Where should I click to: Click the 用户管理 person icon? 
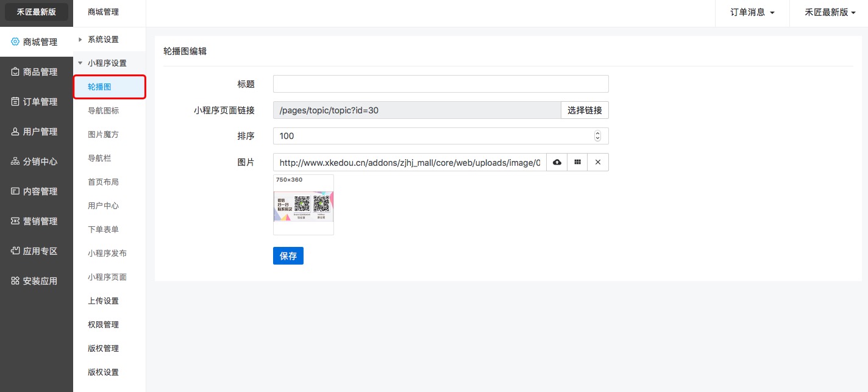click(x=15, y=132)
